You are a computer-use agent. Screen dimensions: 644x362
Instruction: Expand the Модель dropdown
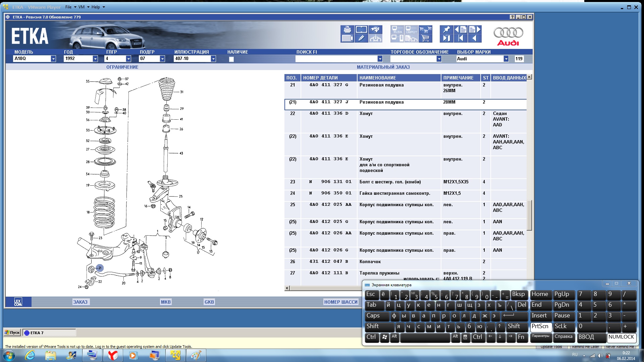53,59
